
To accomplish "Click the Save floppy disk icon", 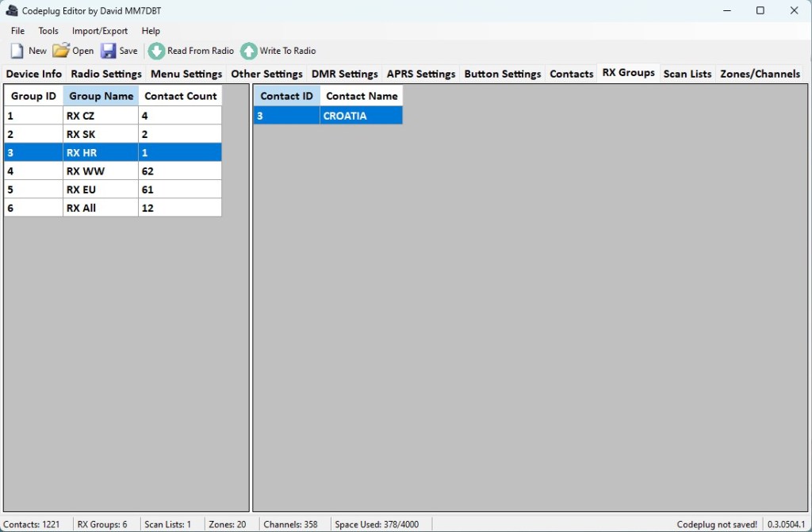I will coord(109,51).
